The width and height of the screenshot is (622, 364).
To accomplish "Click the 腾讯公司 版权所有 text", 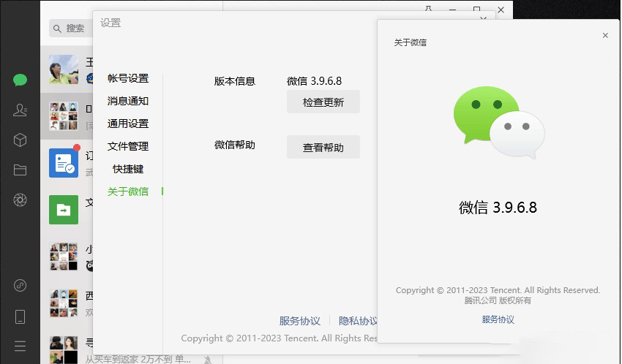I will click(x=498, y=300).
